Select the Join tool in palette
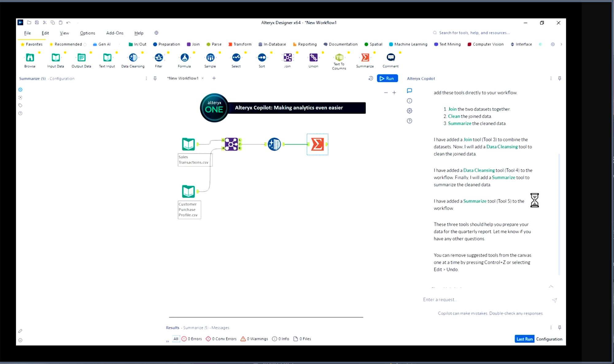Image resolution: width=614 pixels, height=364 pixels. click(288, 57)
